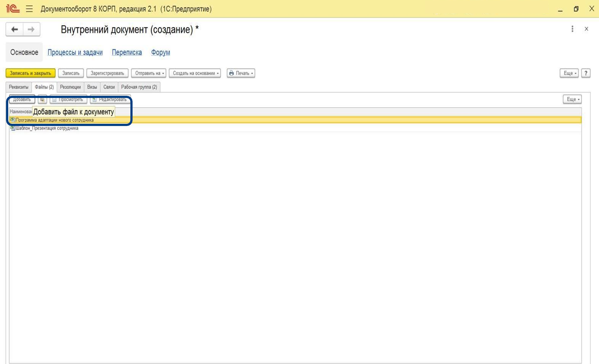Switch to the Связи tab
Viewport: 599px width, 364px height.
(109, 87)
